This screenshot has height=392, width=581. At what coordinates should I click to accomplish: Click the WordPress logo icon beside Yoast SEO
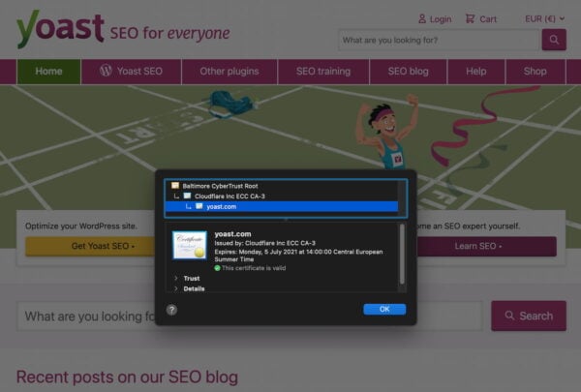coord(106,72)
